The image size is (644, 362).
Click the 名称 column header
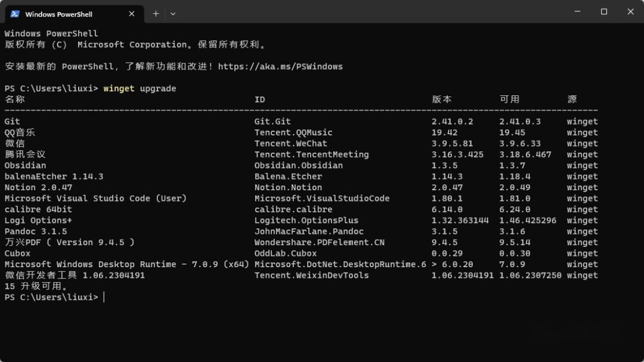click(15, 100)
